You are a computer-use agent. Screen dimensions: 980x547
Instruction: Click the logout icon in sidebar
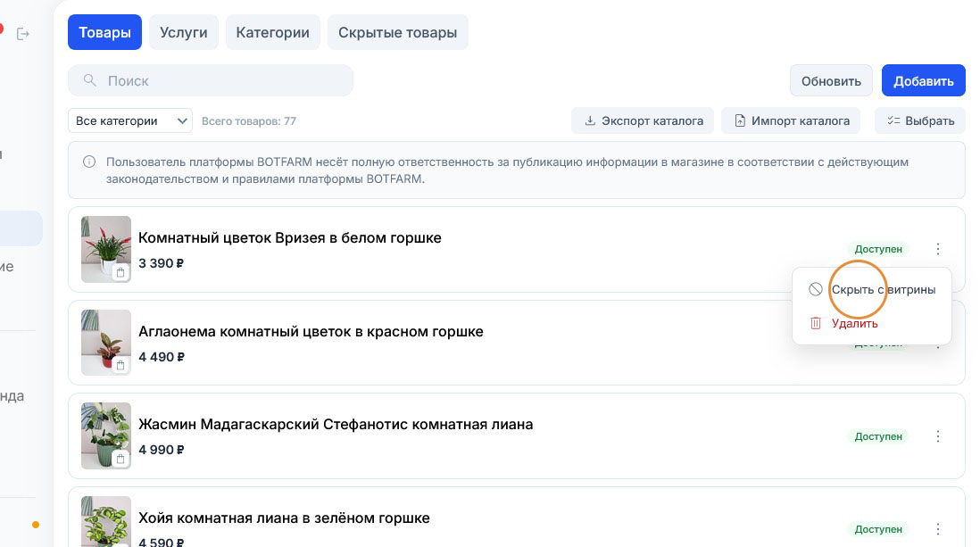[23, 34]
